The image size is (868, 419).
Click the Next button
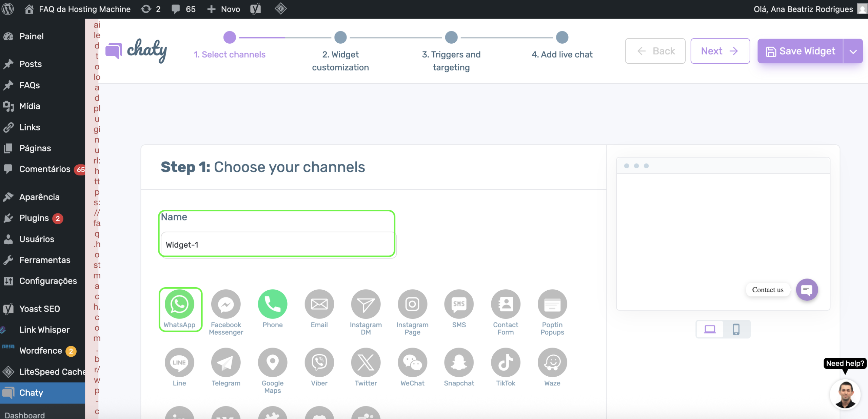pyautogui.click(x=720, y=51)
